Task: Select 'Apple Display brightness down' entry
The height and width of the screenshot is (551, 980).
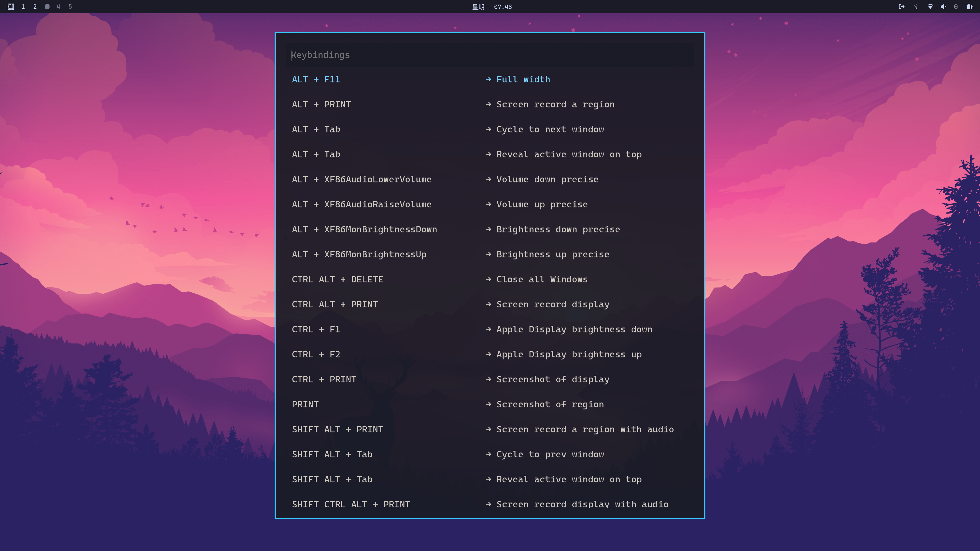Action: [x=490, y=330]
